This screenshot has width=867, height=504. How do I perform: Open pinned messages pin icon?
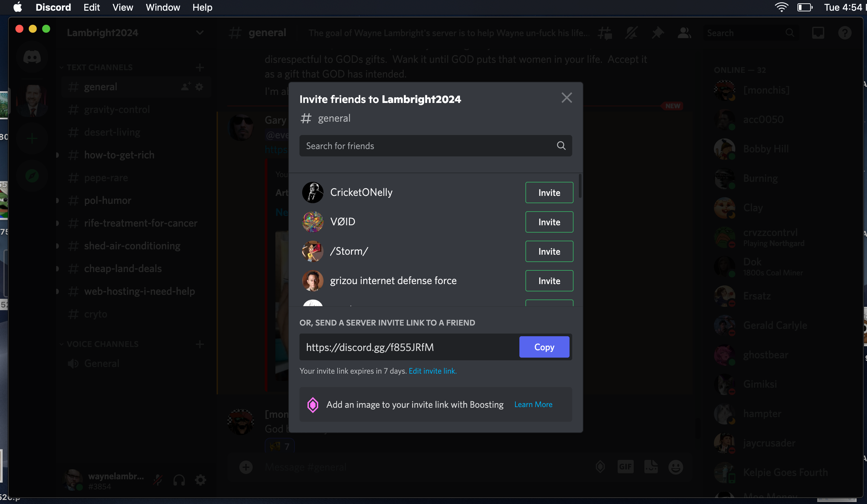(x=657, y=33)
